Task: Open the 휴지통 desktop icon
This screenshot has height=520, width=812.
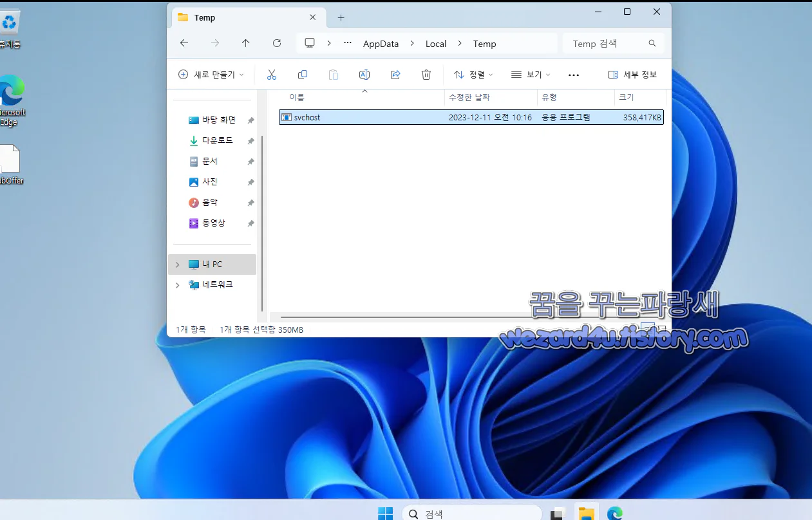Action: coord(10,30)
